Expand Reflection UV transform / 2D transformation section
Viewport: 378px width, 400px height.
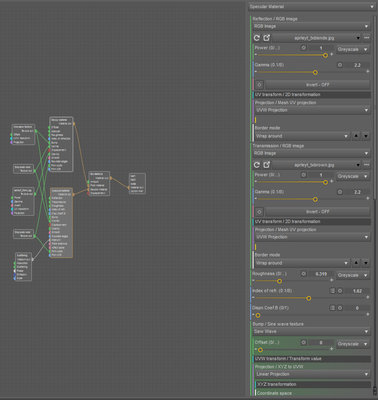[x=312, y=95]
